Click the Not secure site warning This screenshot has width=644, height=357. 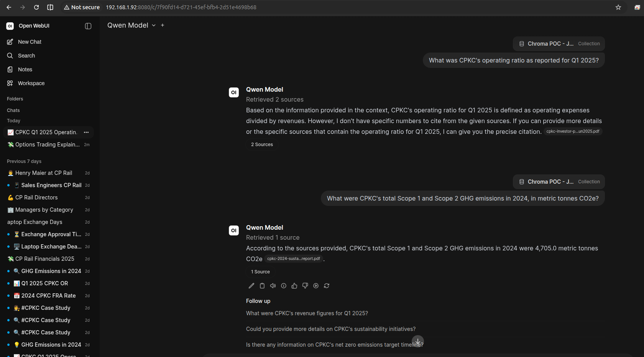[82, 7]
